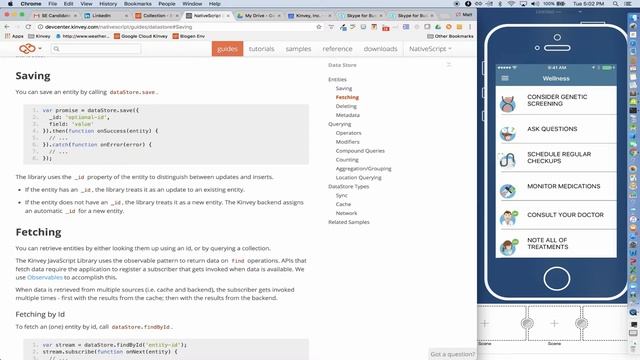
Task: Jump to Deleting in the side table of contents
Action: [346, 106]
